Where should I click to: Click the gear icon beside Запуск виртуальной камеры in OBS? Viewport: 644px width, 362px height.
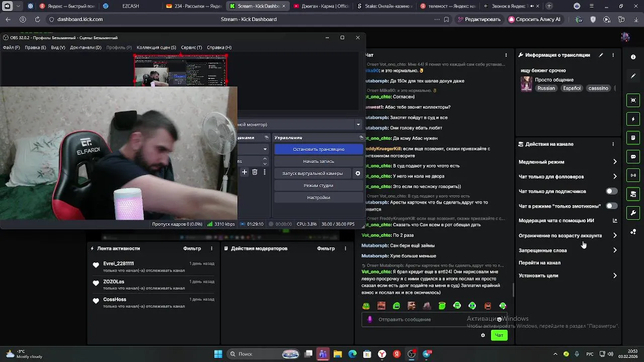tap(358, 173)
